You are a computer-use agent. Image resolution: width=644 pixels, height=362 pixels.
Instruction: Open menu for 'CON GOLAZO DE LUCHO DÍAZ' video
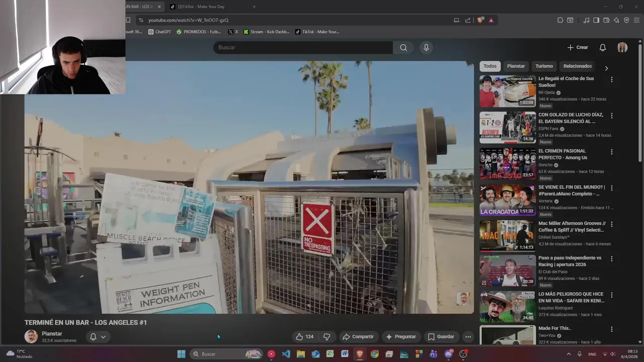coord(612,116)
